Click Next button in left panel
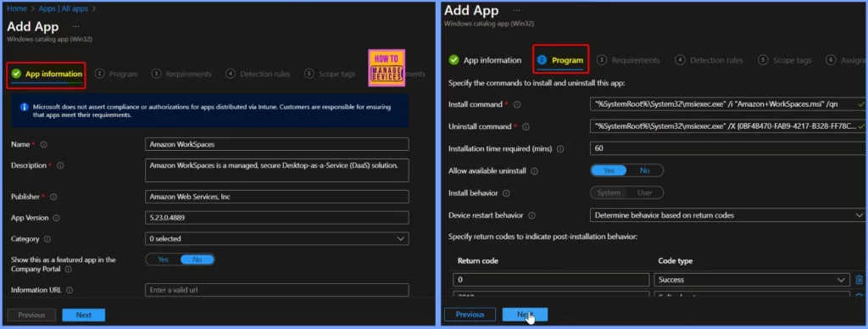 pos(84,315)
